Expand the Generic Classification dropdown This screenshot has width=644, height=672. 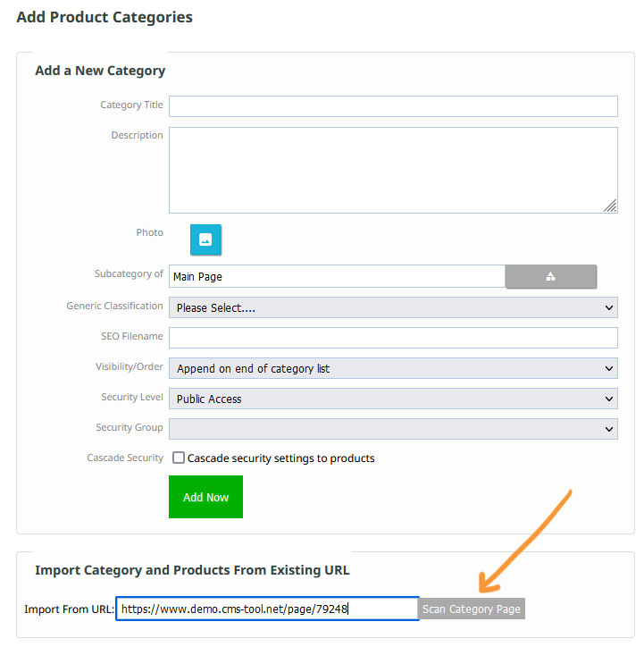point(393,307)
